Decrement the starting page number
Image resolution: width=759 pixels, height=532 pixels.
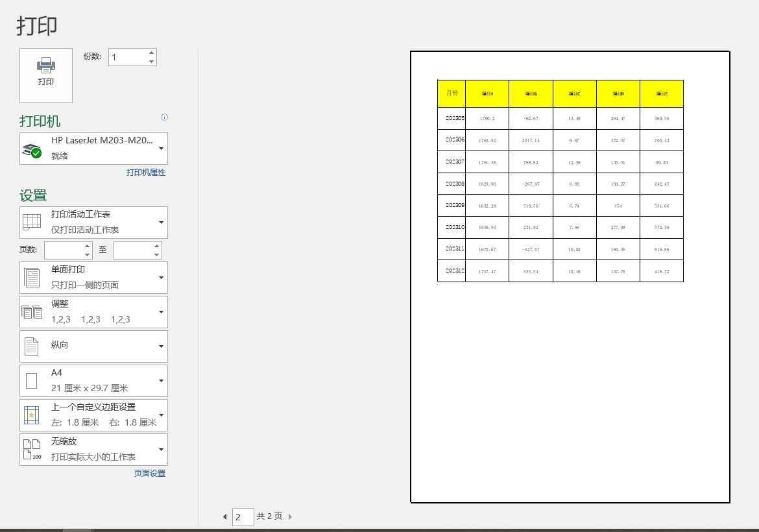[87, 255]
